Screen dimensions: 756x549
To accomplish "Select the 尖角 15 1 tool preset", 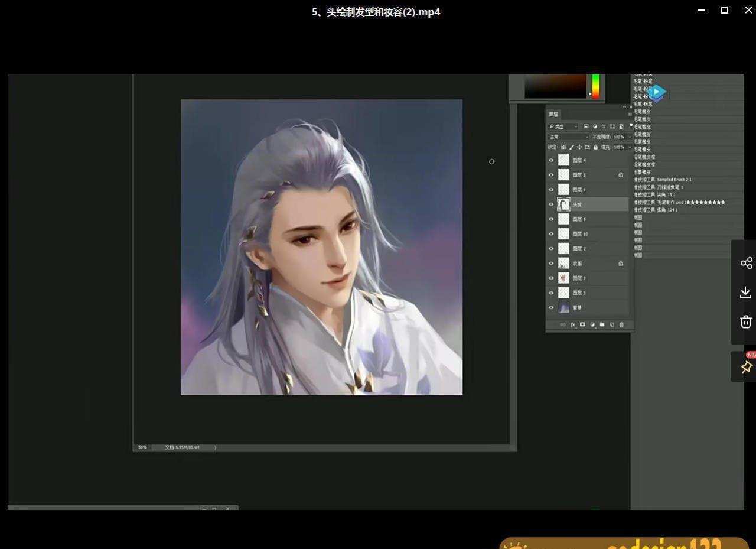I will coord(654,194).
